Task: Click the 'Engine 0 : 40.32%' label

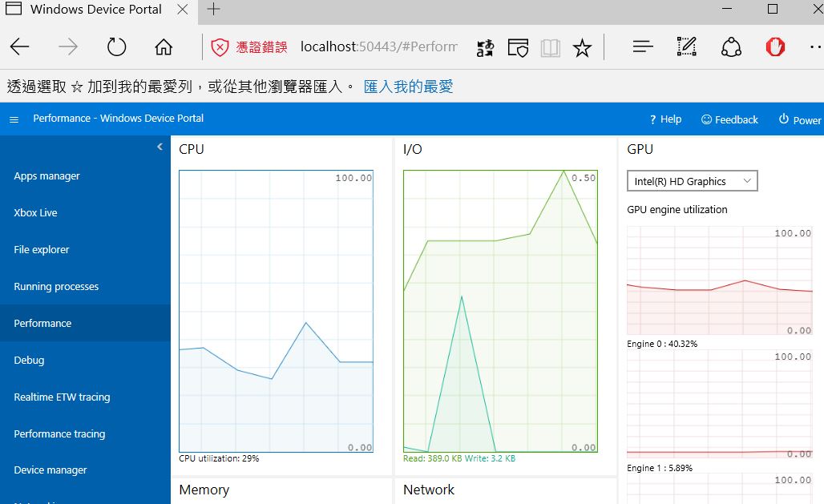Action: tap(662, 344)
